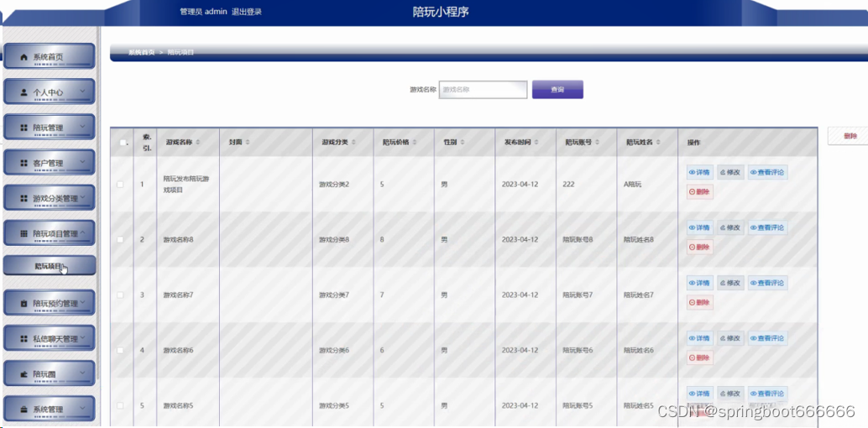Open 查看评论 for the 游戏名称8 row
This screenshot has width=868, height=428.
[x=767, y=227]
